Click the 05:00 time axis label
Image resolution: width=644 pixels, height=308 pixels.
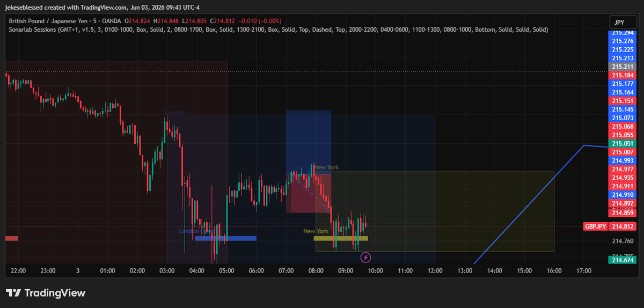[x=226, y=271]
